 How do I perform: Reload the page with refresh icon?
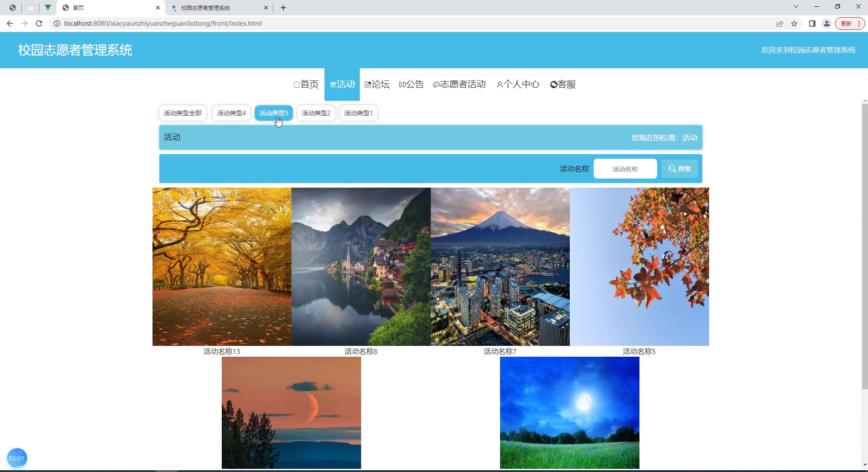click(x=39, y=24)
